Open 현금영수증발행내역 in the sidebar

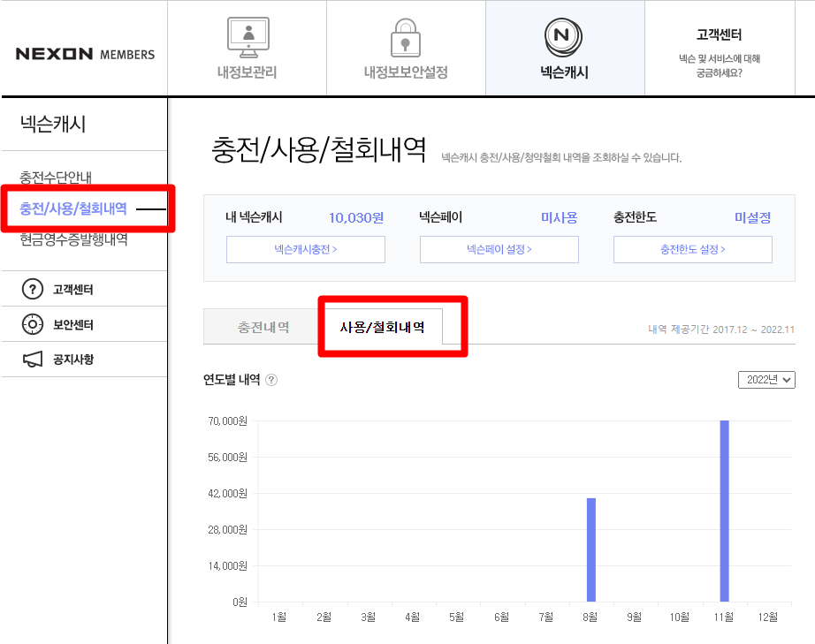(73, 239)
